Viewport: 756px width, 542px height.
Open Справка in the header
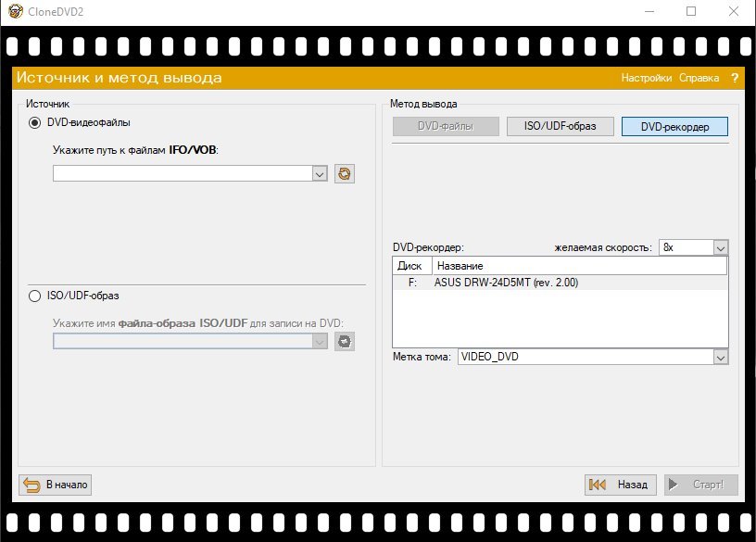(699, 78)
